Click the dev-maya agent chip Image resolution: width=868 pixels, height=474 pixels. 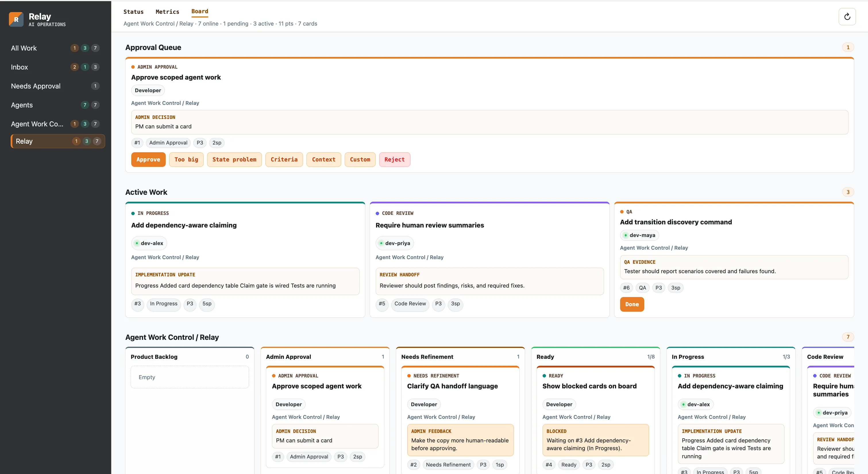639,235
